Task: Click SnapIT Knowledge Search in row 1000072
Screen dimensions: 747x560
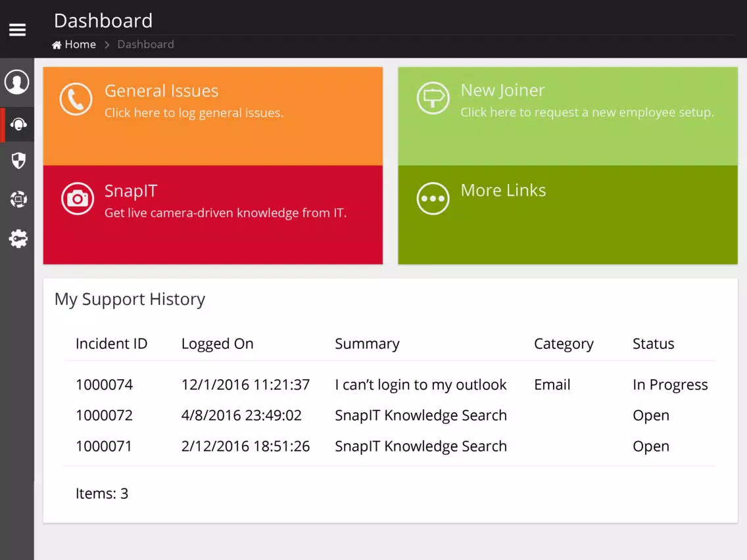Action: (x=421, y=415)
